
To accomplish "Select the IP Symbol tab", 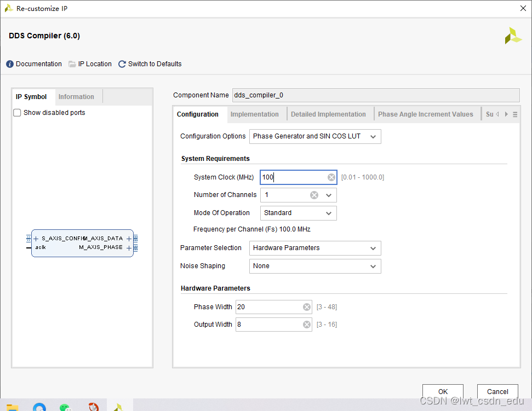I will 31,97.
